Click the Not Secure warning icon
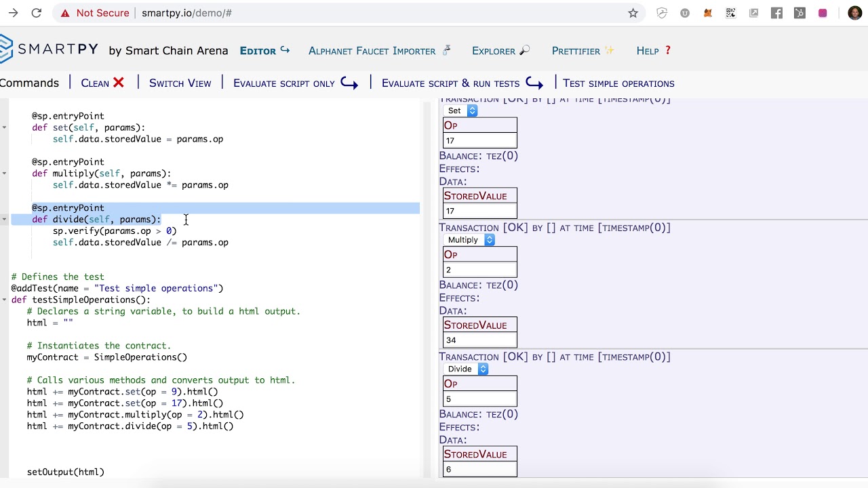Viewport: 868px width, 488px height. 65,13
